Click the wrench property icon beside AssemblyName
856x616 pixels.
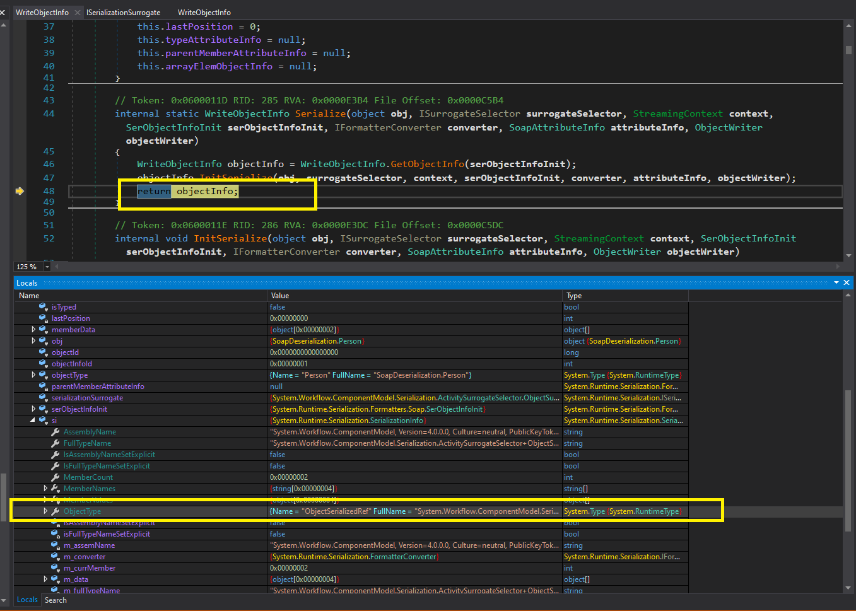pyautogui.click(x=56, y=432)
